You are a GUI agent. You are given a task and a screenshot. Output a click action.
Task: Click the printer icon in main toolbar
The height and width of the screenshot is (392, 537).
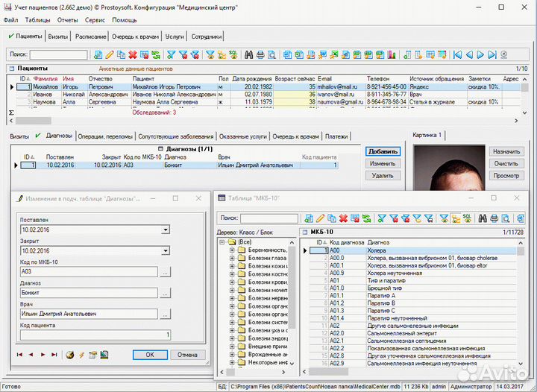[x=261, y=54]
